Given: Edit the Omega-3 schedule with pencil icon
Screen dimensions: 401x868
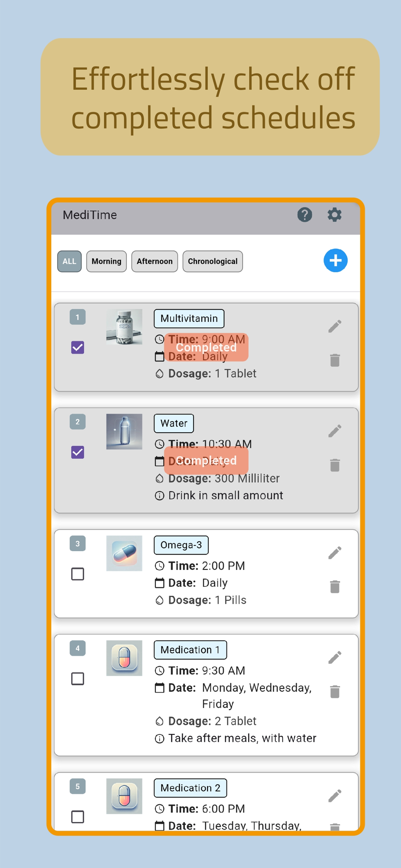Looking at the screenshot, I should (x=335, y=553).
